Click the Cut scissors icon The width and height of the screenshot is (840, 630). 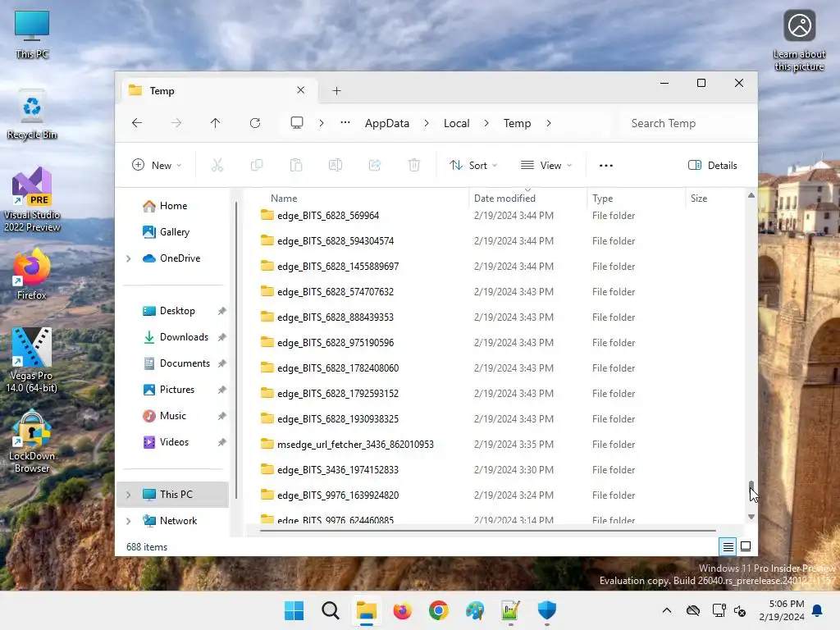[x=217, y=165]
